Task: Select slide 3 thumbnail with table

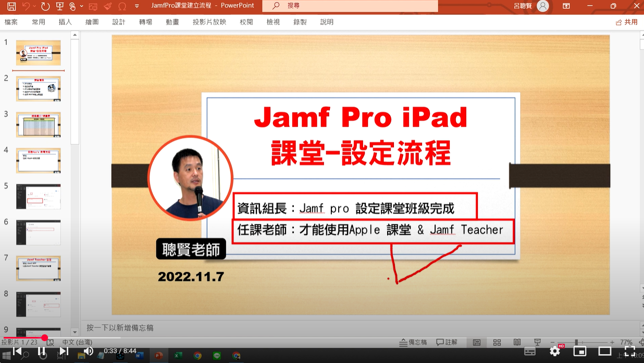Action: (38, 124)
